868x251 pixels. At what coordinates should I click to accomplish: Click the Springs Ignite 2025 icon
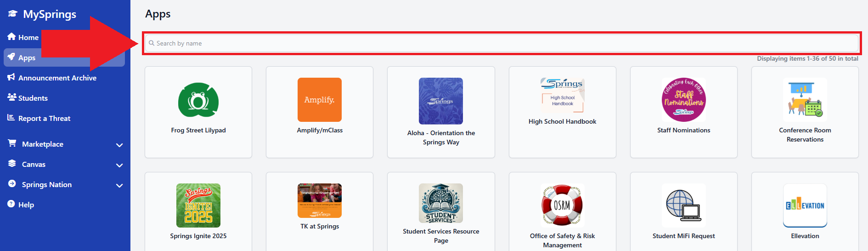click(198, 205)
